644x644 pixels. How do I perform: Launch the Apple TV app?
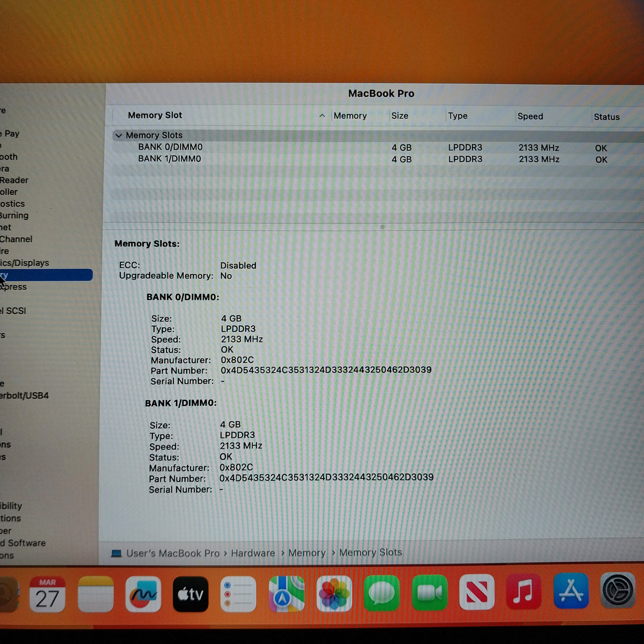(191, 594)
